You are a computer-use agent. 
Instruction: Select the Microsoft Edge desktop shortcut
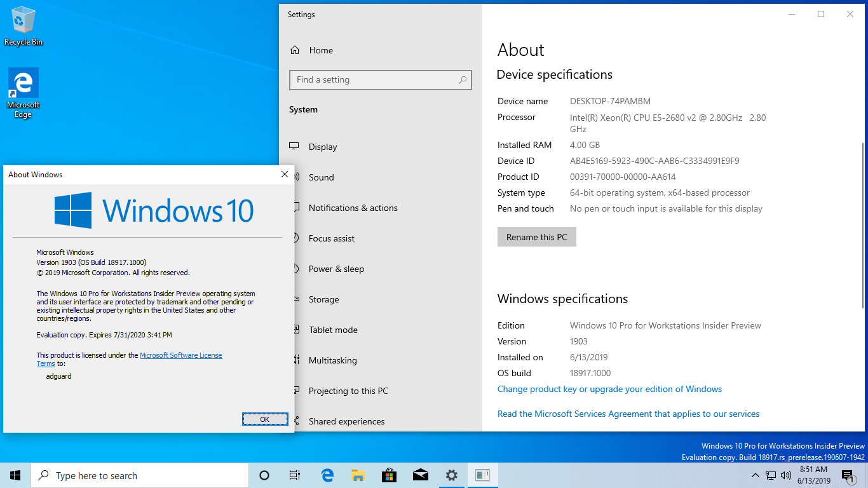(23, 93)
